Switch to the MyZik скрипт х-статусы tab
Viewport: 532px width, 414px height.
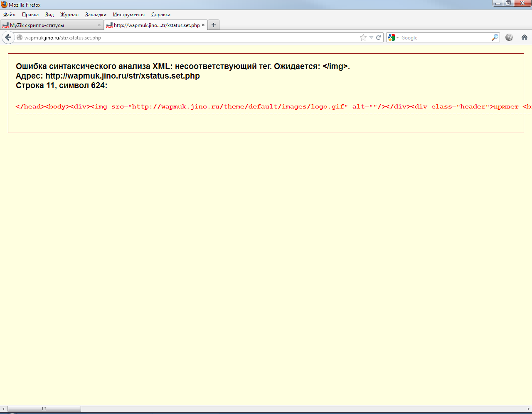point(46,25)
